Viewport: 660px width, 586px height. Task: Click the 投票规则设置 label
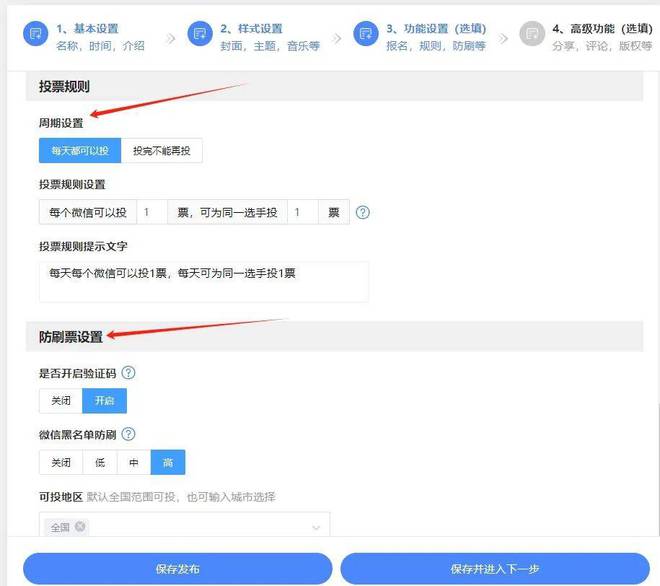[x=72, y=184]
